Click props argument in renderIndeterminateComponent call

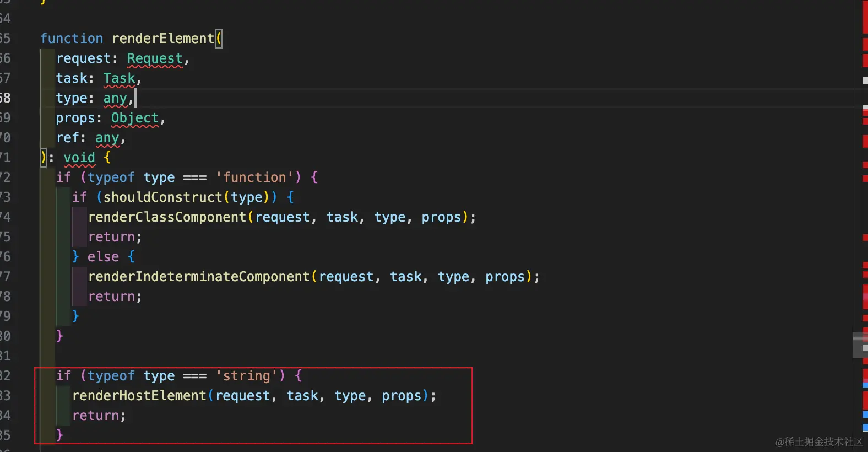coord(504,277)
